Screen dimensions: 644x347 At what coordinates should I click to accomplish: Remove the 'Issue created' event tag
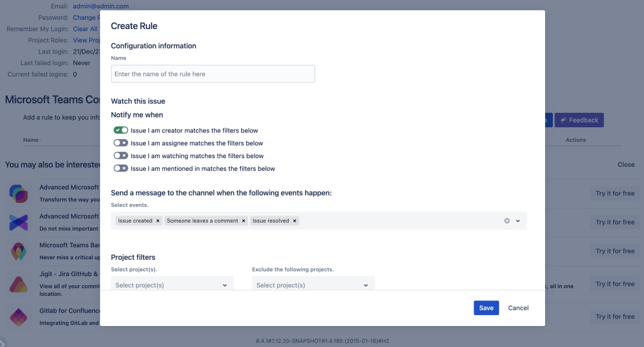[158, 221]
